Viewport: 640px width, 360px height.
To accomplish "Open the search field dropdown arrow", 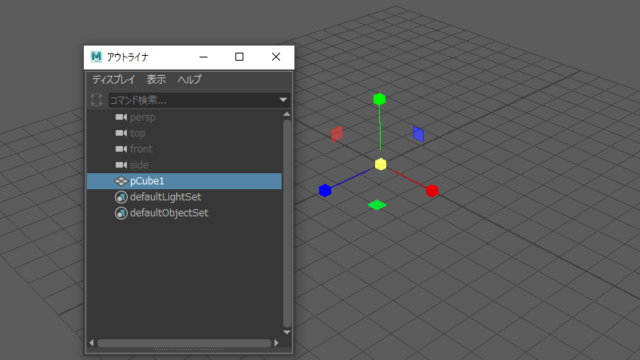I will (x=283, y=100).
